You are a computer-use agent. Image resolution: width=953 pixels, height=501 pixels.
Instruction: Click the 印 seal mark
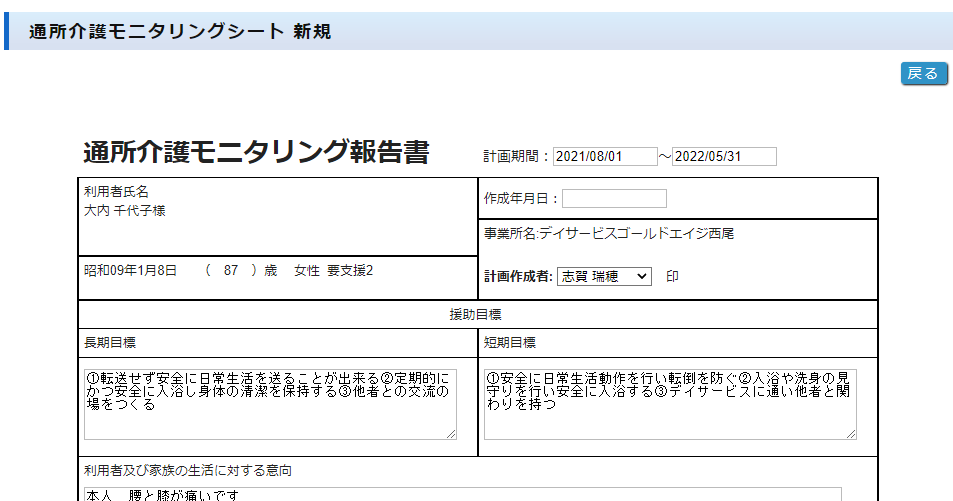[672, 277]
